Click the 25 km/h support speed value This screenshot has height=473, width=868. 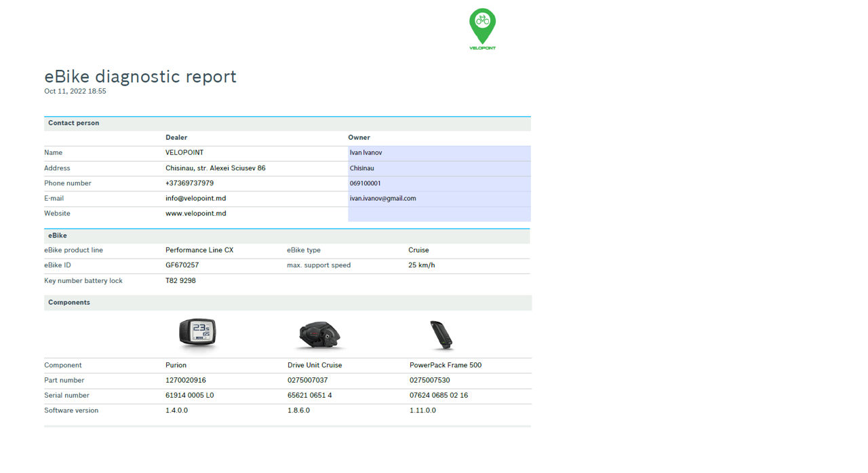422,265
